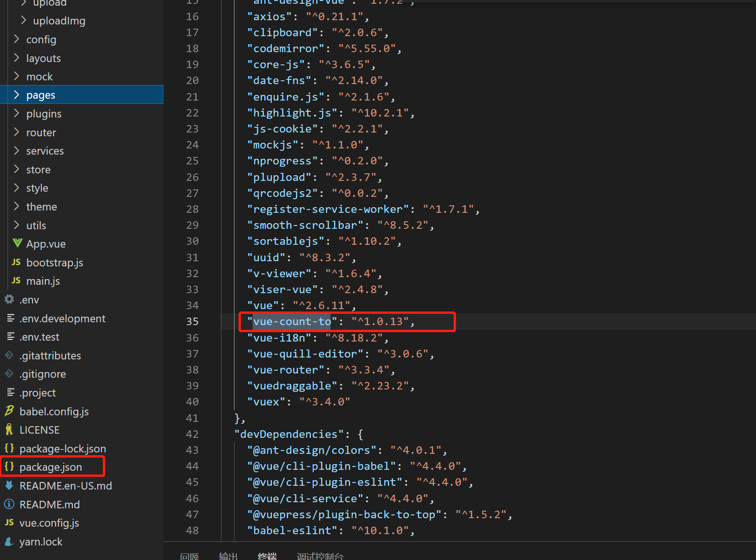This screenshot has width=756, height=560.
Task: Click the key icon next to LICENSE
Action: 9,429
